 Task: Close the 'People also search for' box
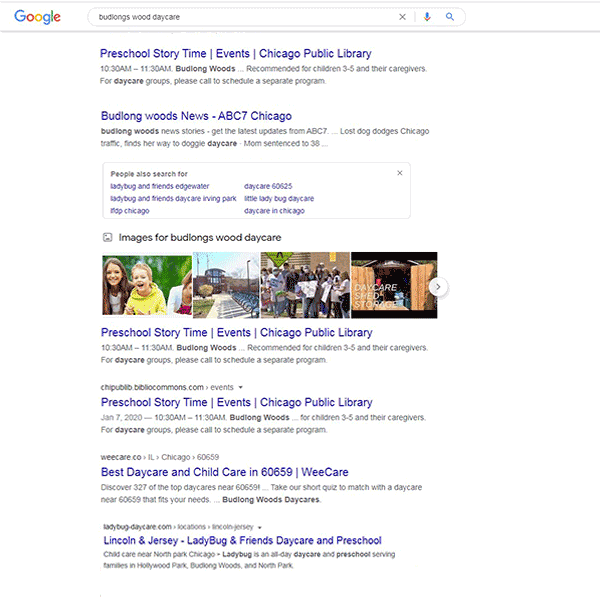tap(399, 173)
